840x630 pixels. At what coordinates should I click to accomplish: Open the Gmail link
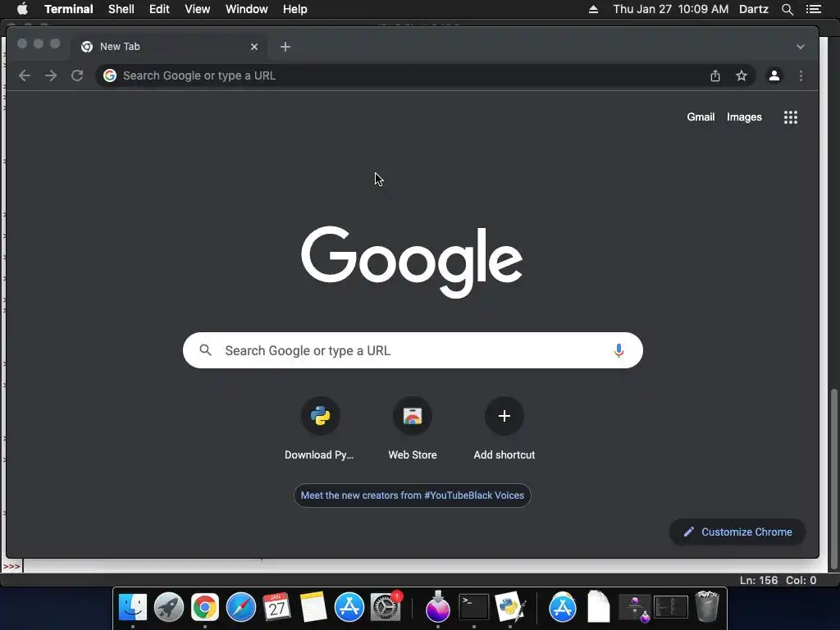pyautogui.click(x=701, y=116)
